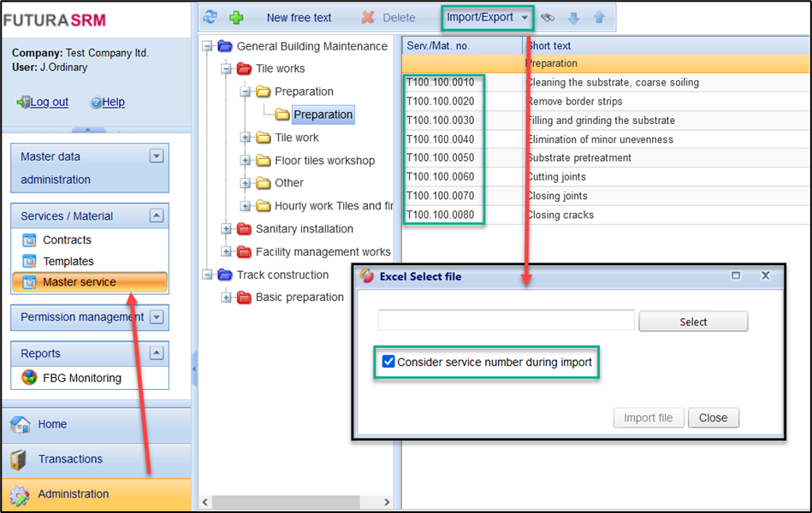The height and width of the screenshot is (513, 812).
Task: Collapse the Services / Material panel
Action: [x=156, y=216]
